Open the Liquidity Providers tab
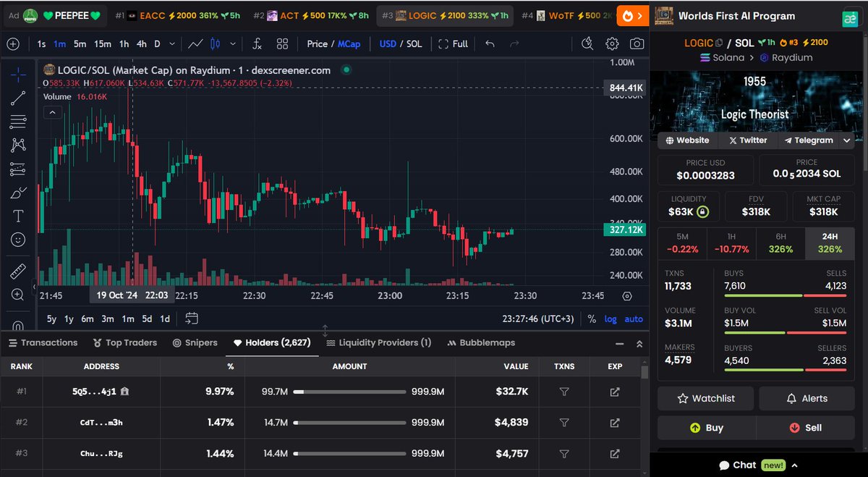Image resolution: width=868 pixels, height=477 pixels. point(379,343)
